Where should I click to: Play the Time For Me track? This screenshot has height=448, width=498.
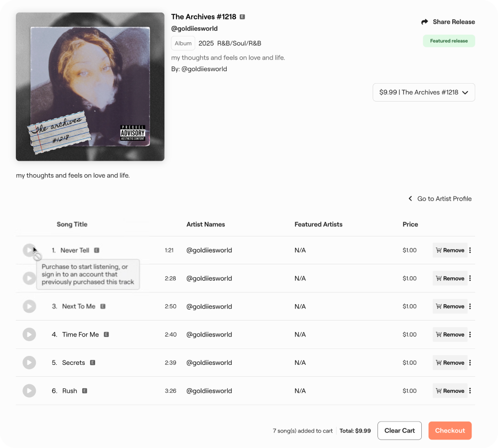click(29, 335)
